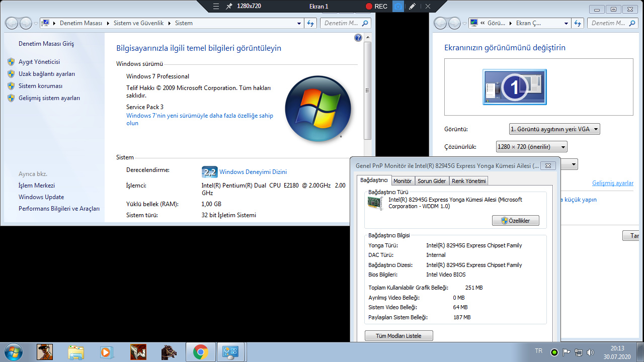Image resolution: width=644 pixels, height=362 pixels.
Task: Go back in the System window
Action: [x=12, y=23]
